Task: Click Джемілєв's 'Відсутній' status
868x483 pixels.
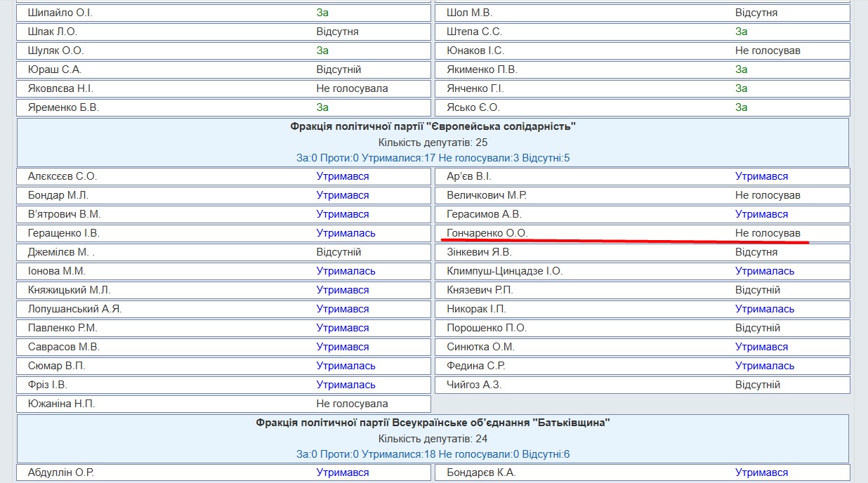Action: point(338,252)
